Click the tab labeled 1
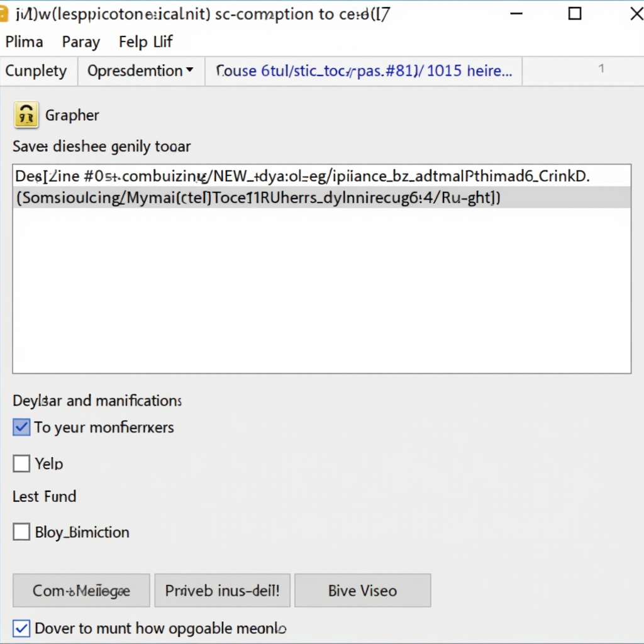The width and height of the screenshot is (644, 644). (601, 69)
